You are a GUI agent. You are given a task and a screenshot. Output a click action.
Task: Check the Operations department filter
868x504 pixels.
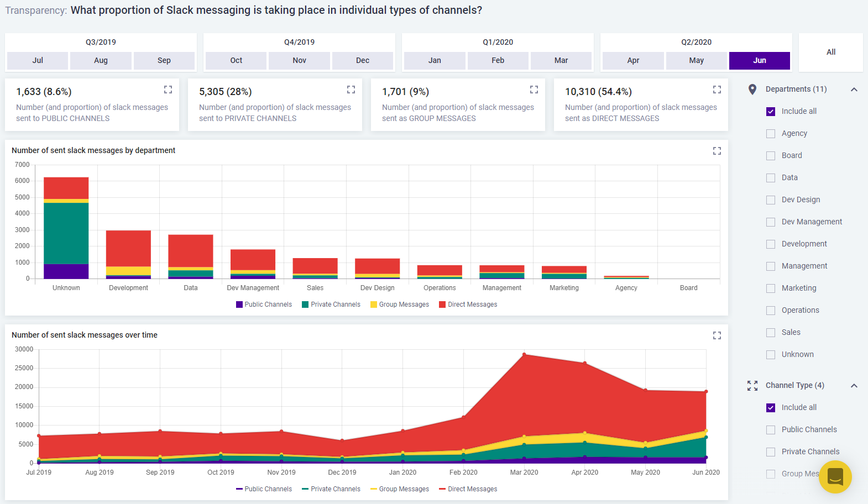click(x=771, y=311)
